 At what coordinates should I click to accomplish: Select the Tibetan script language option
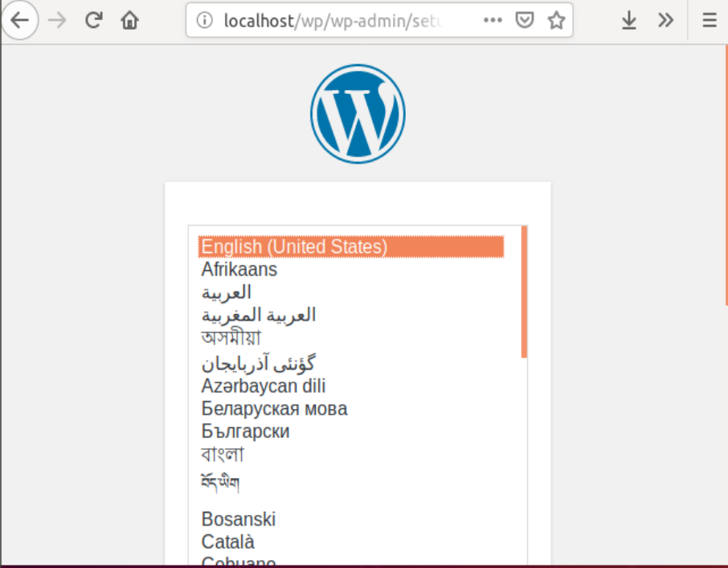click(x=351, y=484)
